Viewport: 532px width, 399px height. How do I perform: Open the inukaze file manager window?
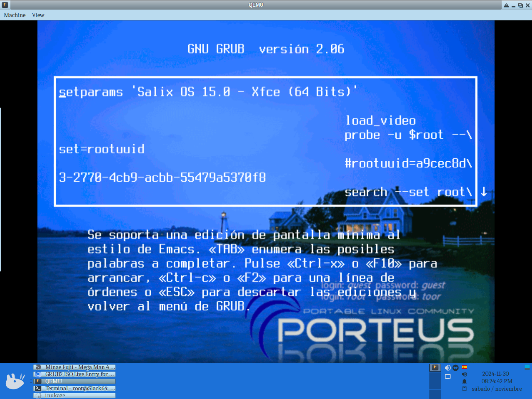click(x=74, y=395)
